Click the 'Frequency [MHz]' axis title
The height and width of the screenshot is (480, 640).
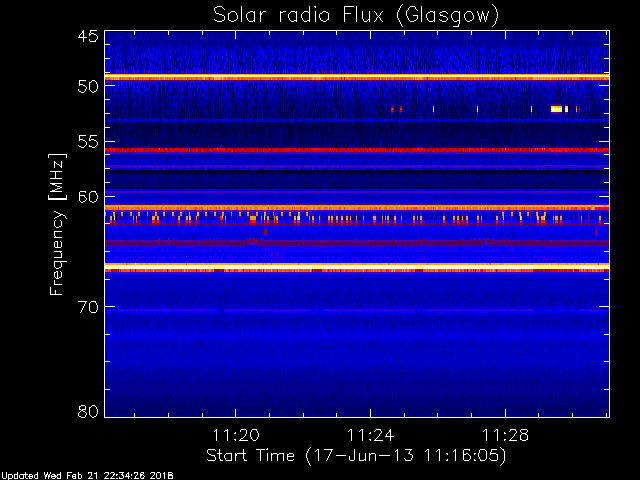pyautogui.click(x=57, y=224)
